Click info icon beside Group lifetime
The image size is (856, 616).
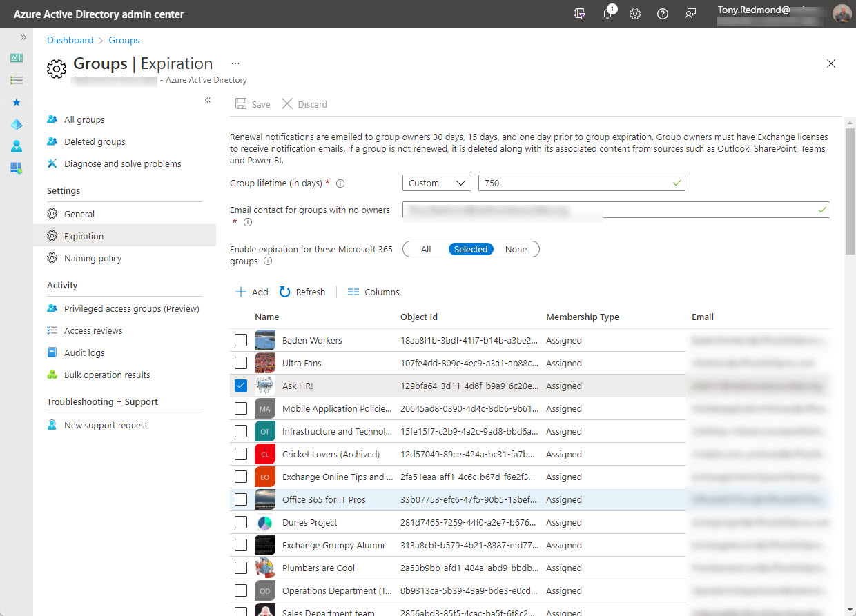[340, 183]
